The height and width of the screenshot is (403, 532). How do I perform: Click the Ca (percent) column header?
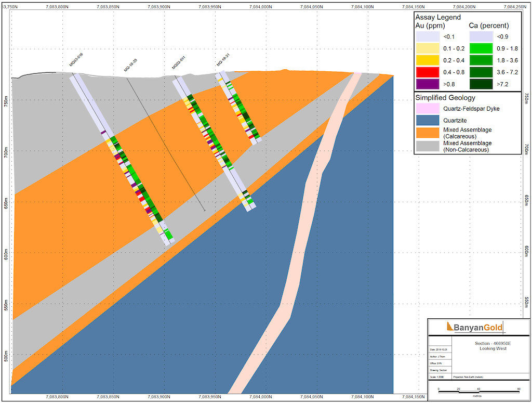tap(489, 25)
